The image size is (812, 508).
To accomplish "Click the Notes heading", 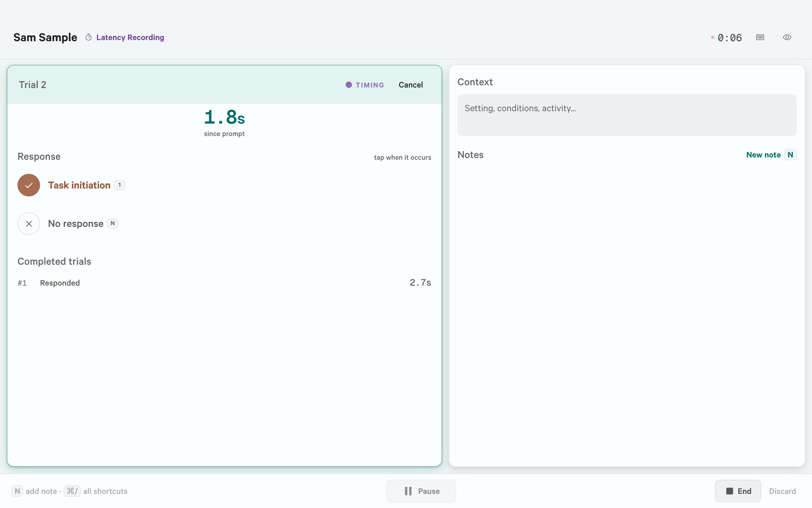I will pos(470,155).
